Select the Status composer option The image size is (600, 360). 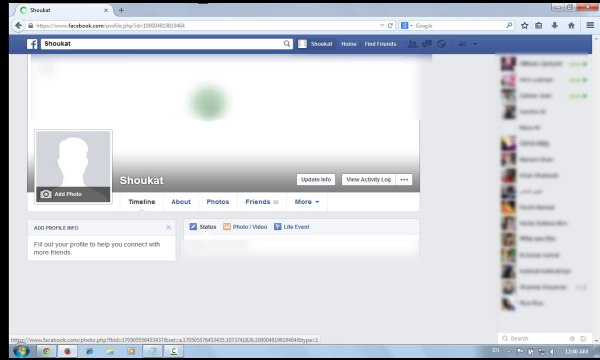(203, 227)
